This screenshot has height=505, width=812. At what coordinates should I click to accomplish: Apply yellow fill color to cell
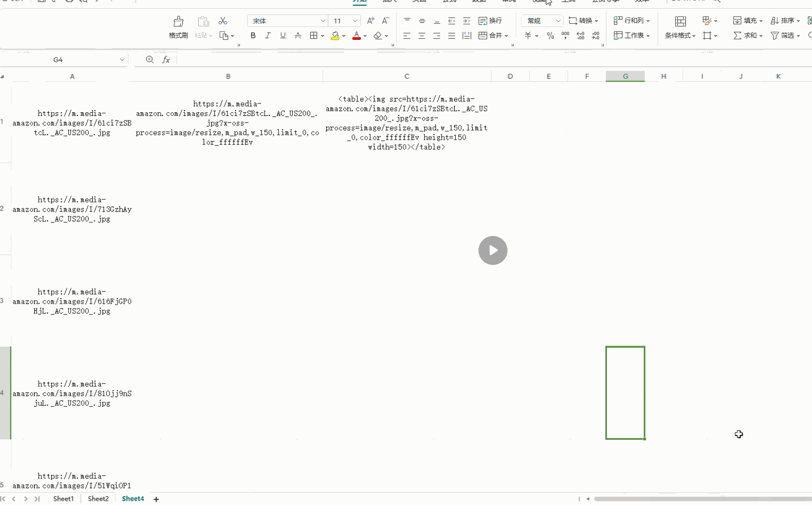[x=335, y=36]
